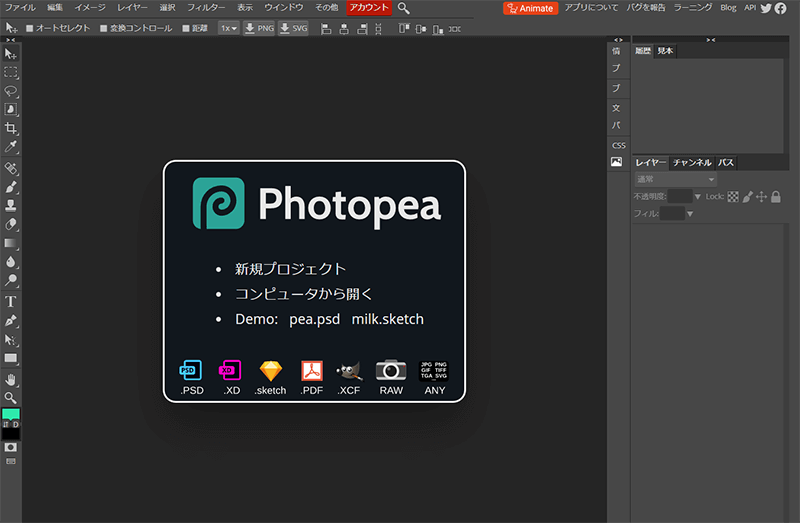Image resolution: width=800 pixels, height=523 pixels.
Task: Enable the 変換コントロール checkbox
Action: (104, 29)
